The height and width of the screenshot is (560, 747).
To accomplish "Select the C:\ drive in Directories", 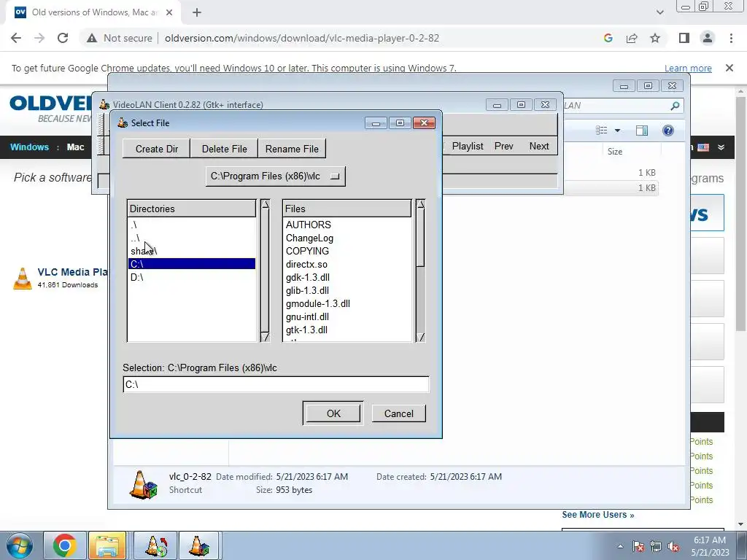I will pos(192,264).
